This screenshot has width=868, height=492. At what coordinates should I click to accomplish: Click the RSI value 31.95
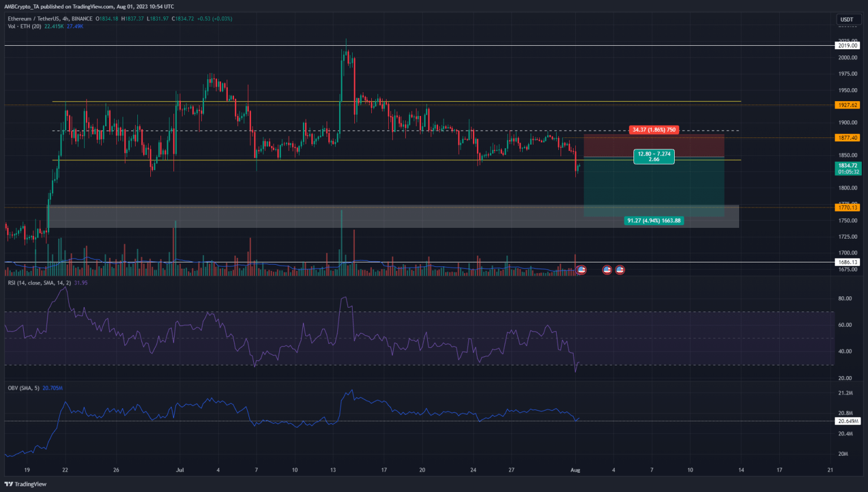tap(81, 283)
